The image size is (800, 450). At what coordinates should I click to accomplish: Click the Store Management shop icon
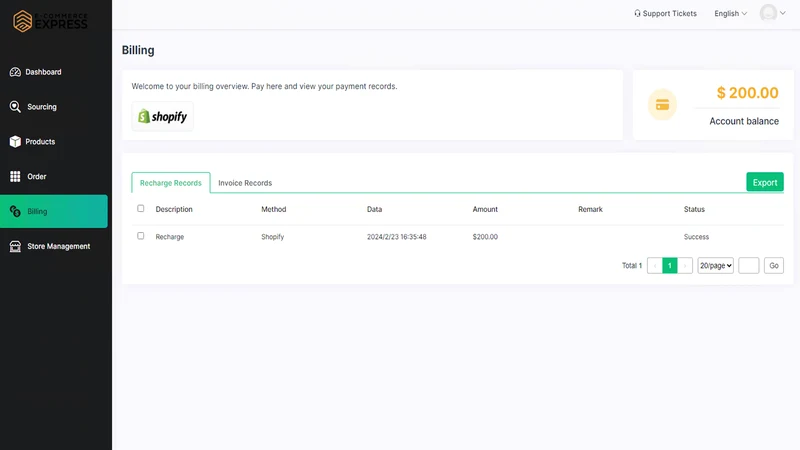point(15,246)
